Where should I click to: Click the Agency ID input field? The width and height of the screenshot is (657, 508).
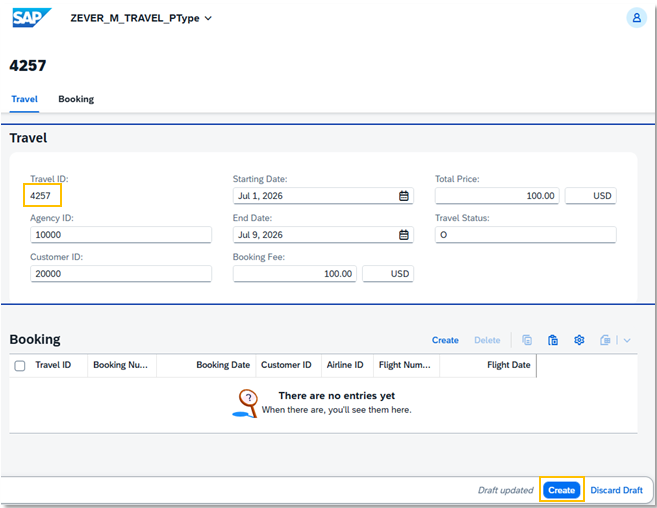click(x=121, y=235)
